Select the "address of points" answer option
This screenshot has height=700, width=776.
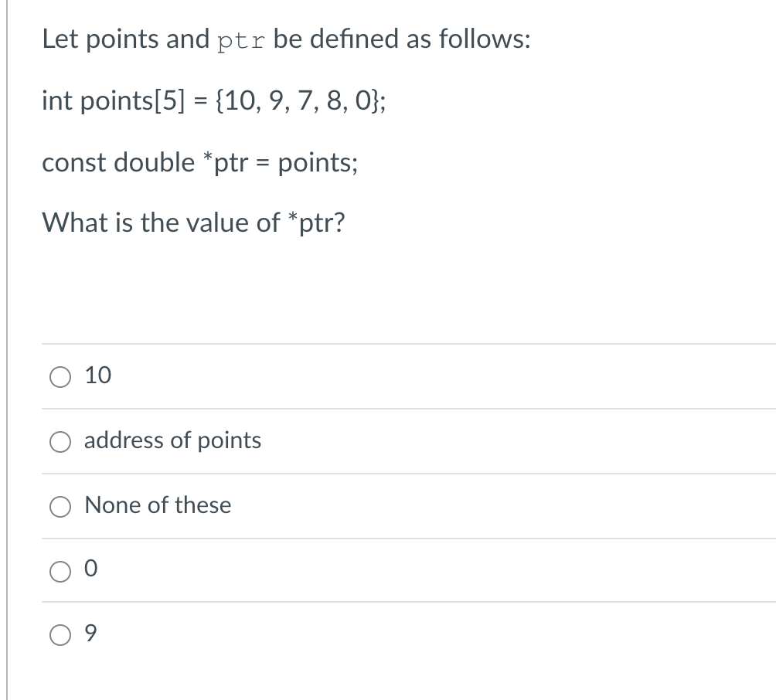pos(60,441)
